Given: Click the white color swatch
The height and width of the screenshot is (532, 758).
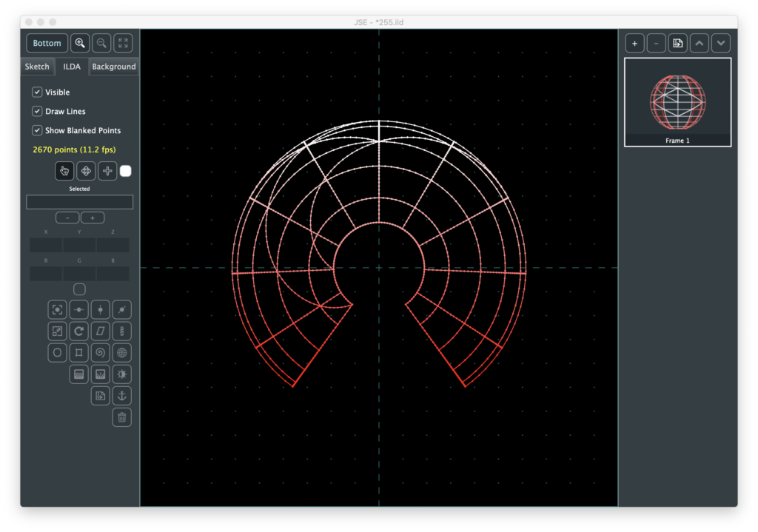Looking at the screenshot, I should click(126, 171).
